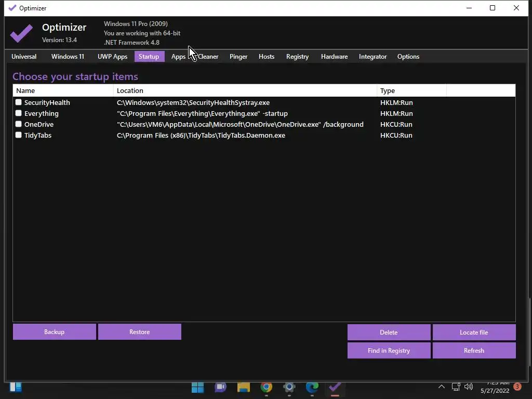Open the notification badge showing 3
Image resolution: width=532 pixels, height=399 pixels.
517,387
